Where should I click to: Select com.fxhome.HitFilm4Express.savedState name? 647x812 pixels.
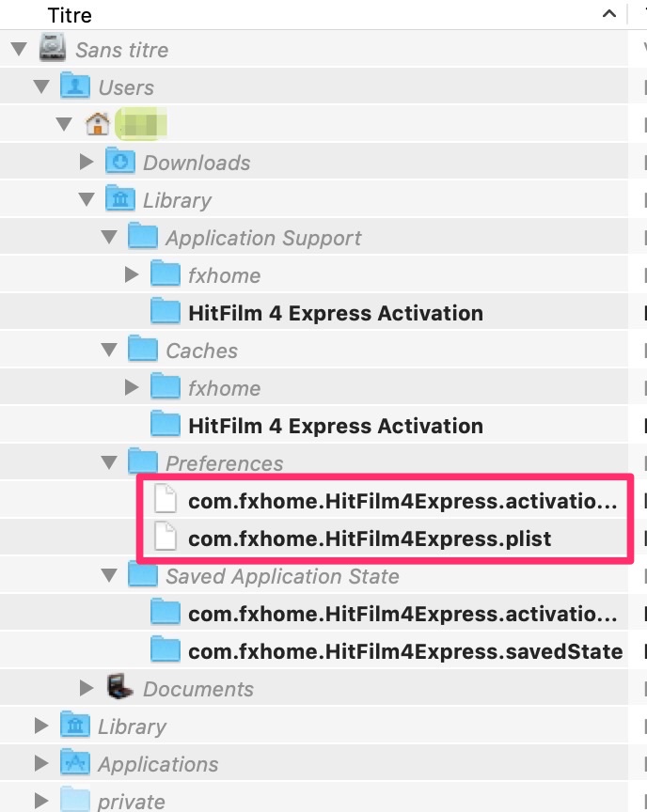(405, 651)
